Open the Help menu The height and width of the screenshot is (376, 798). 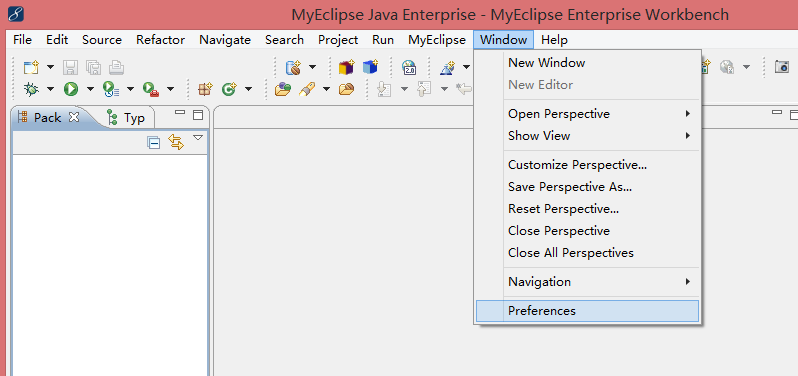(x=554, y=40)
